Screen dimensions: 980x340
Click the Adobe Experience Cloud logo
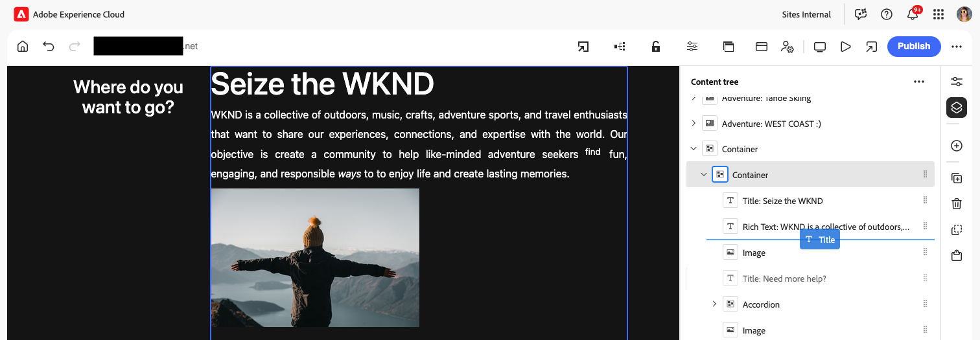(x=21, y=14)
